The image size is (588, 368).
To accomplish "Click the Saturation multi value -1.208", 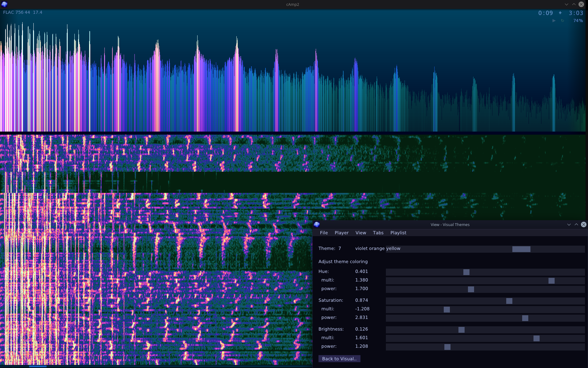I will point(362,309).
